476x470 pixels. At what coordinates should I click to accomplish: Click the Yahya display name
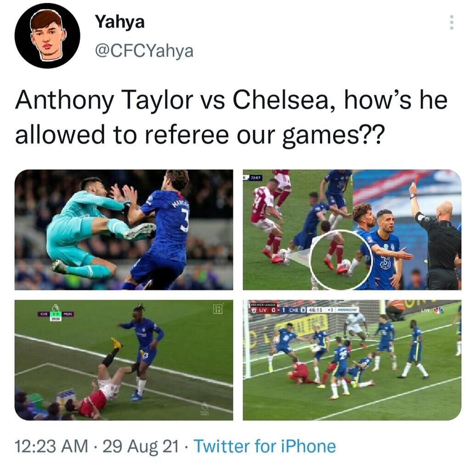click(x=119, y=22)
